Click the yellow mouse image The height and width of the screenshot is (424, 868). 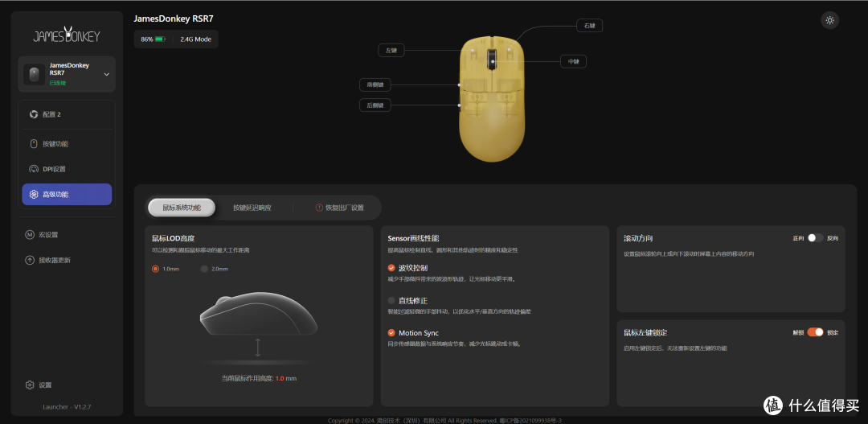pos(492,99)
